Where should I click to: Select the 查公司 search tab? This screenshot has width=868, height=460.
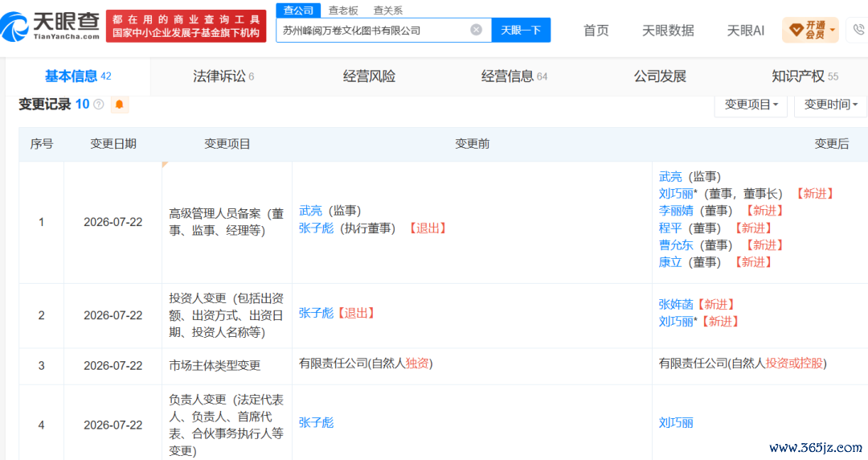[298, 10]
